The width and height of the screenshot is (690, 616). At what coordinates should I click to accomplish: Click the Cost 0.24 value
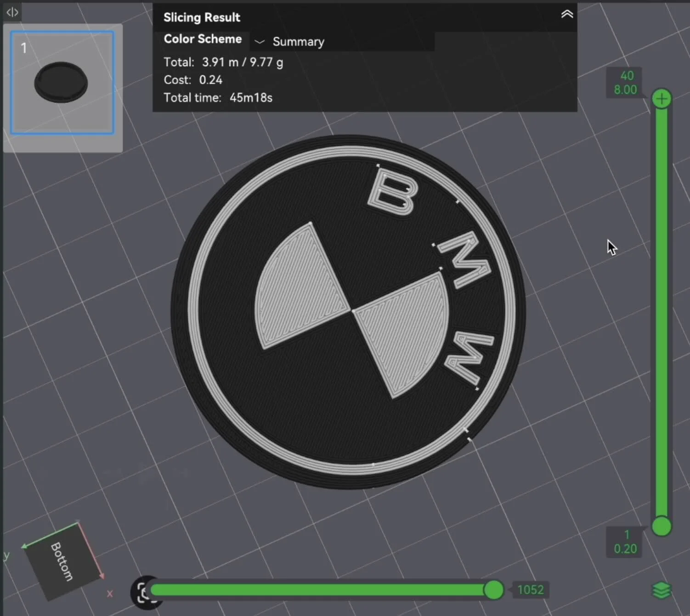point(211,80)
